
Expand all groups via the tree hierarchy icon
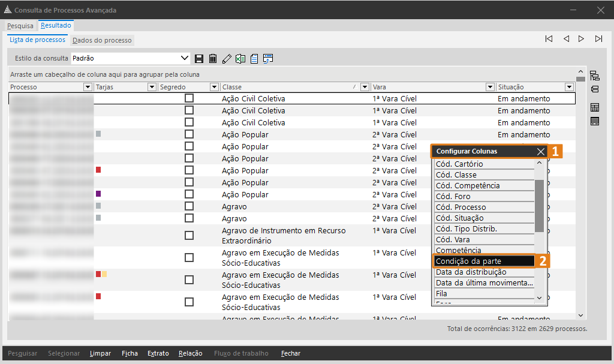click(x=595, y=75)
